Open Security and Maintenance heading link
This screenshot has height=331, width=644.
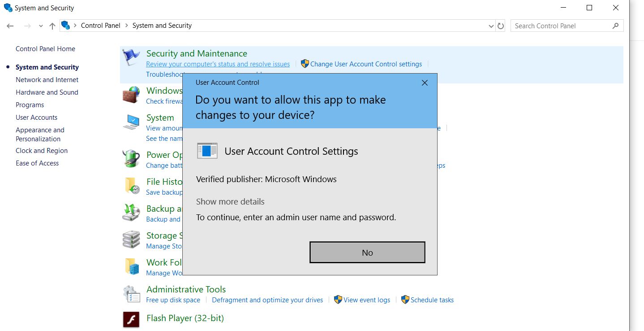(x=197, y=53)
